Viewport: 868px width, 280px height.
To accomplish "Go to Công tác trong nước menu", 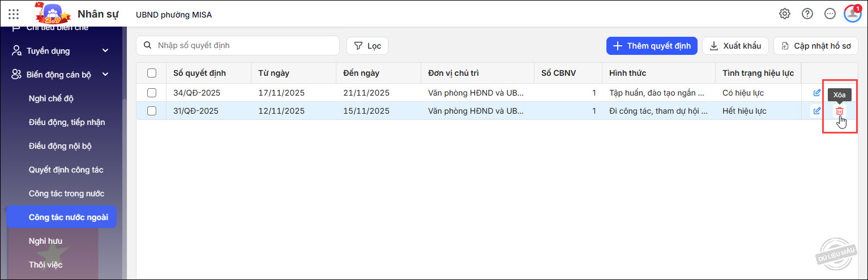I will click(66, 193).
